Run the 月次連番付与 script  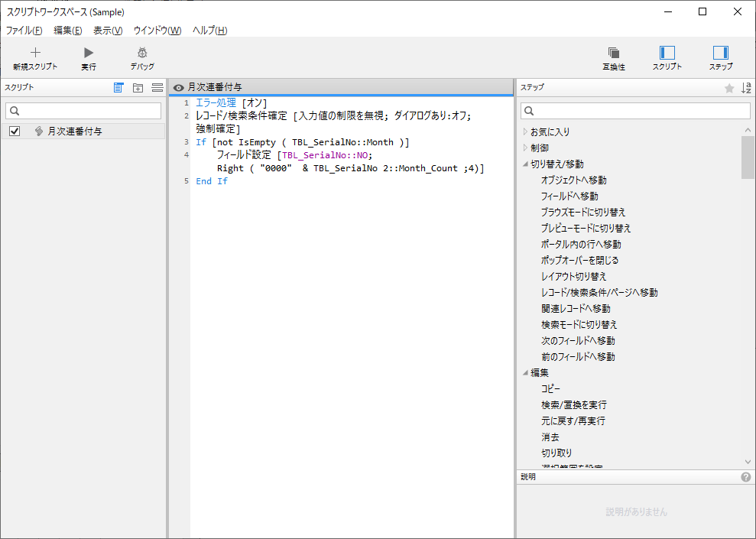click(x=87, y=57)
